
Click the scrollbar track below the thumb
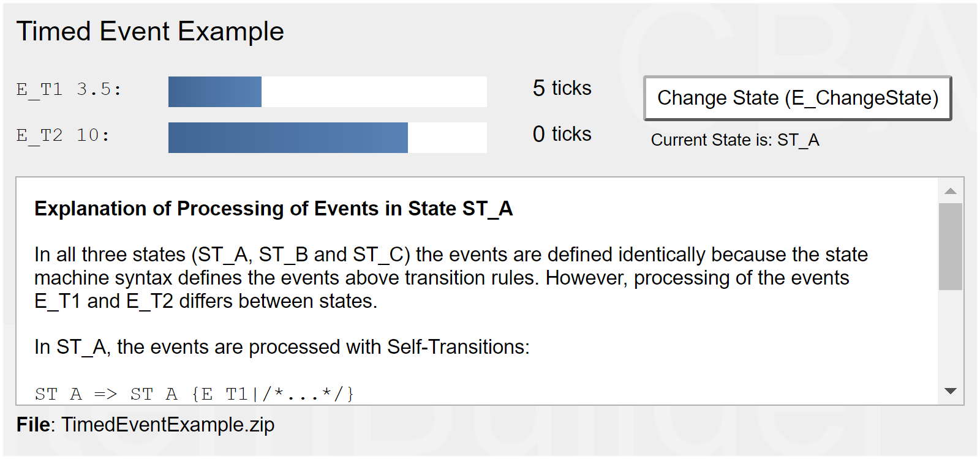pyautogui.click(x=951, y=337)
